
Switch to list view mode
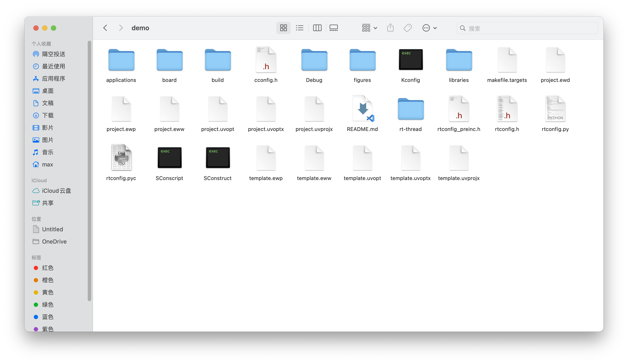point(300,28)
